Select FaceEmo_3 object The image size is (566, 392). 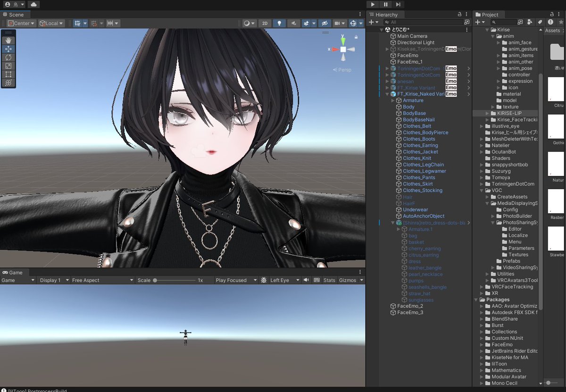[x=410, y=312]
